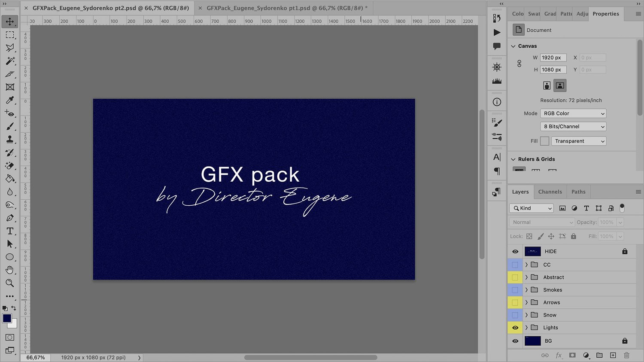
Task: Hide the HIDE layer
Action: coord(515,252)
